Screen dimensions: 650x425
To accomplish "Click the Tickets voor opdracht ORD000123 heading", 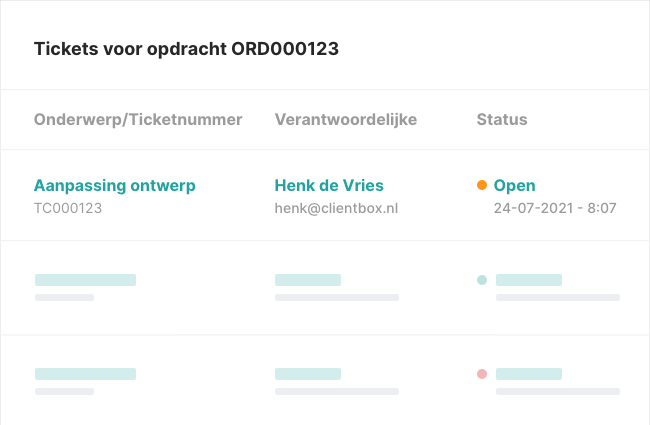I will [x=186, y=49].
